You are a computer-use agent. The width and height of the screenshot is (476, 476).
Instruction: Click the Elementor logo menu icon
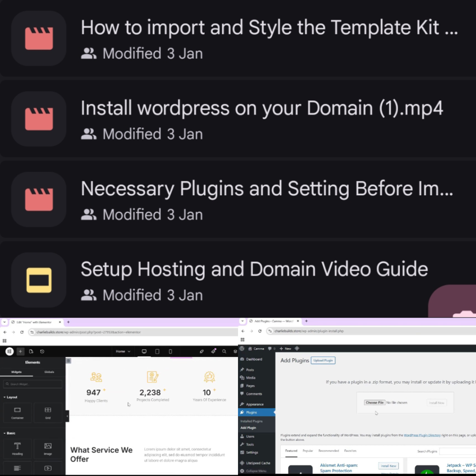pos(9,351)
